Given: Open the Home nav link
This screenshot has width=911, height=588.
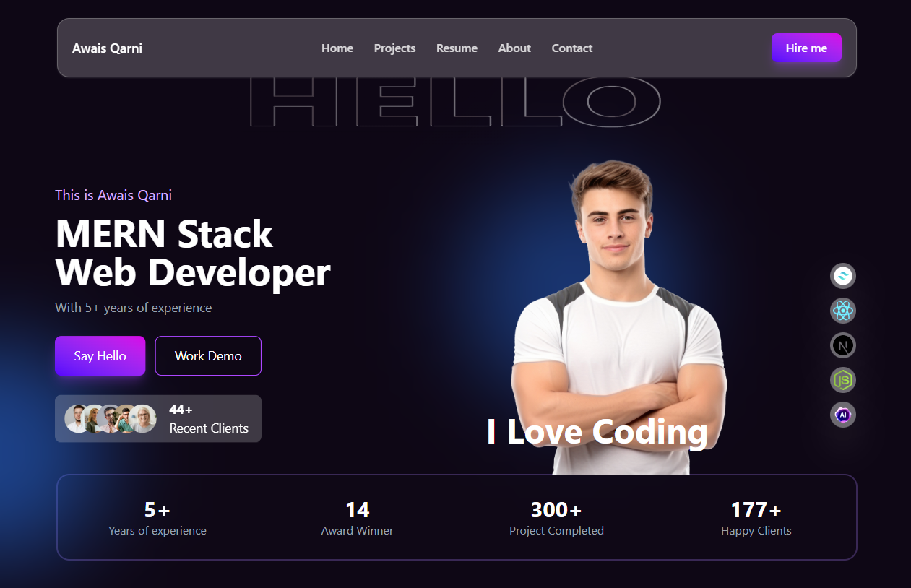Looking at the screenshot, I should coord(337,48).
